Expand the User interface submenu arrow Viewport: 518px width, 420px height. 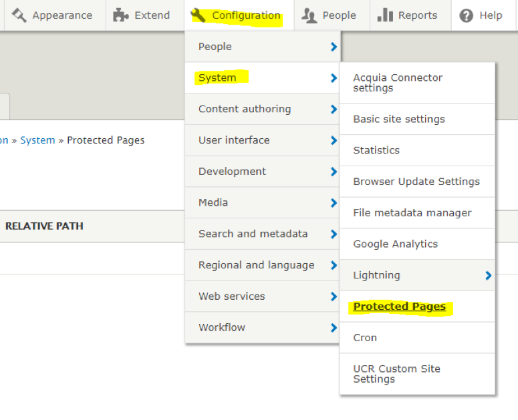pos(334,140)
